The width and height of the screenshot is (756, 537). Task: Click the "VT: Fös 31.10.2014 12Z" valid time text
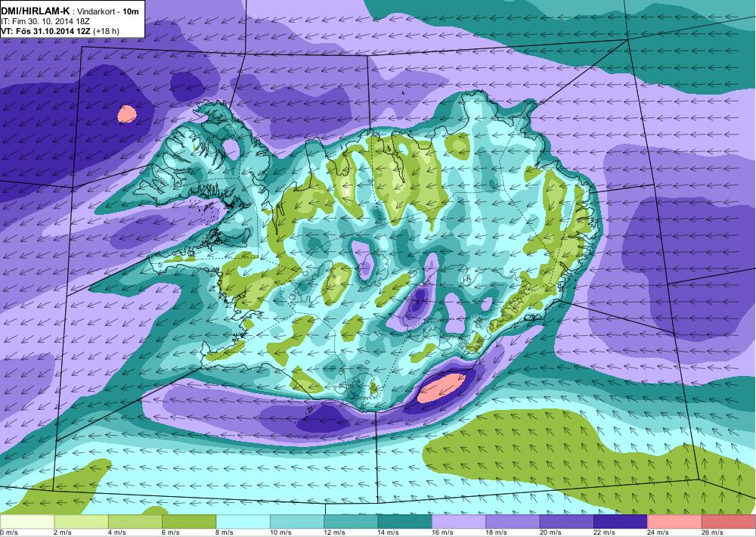(46, 31)
